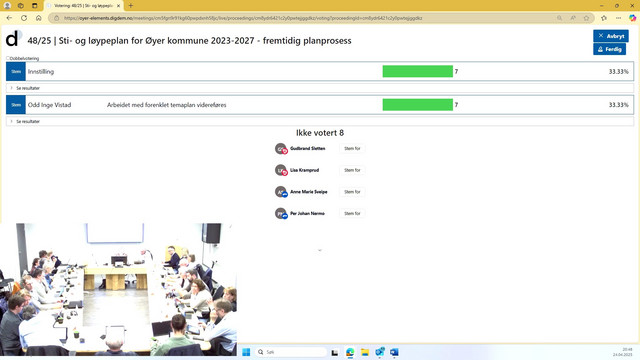Click 'Stem for' next to Lisa Kramprud
The image size is (640, 360).
(352, 170)
